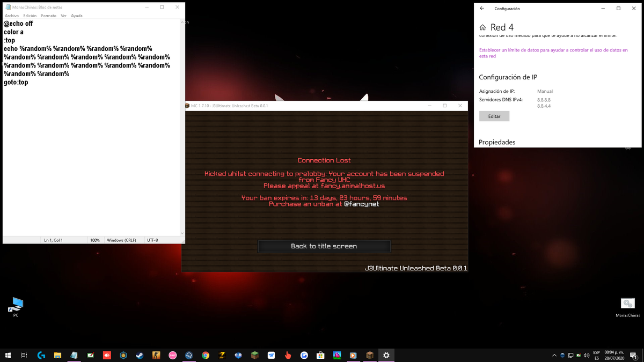Open the yellow Z app taskbar icon
Viewport: 644px width, 362px height.
point(222,355)
